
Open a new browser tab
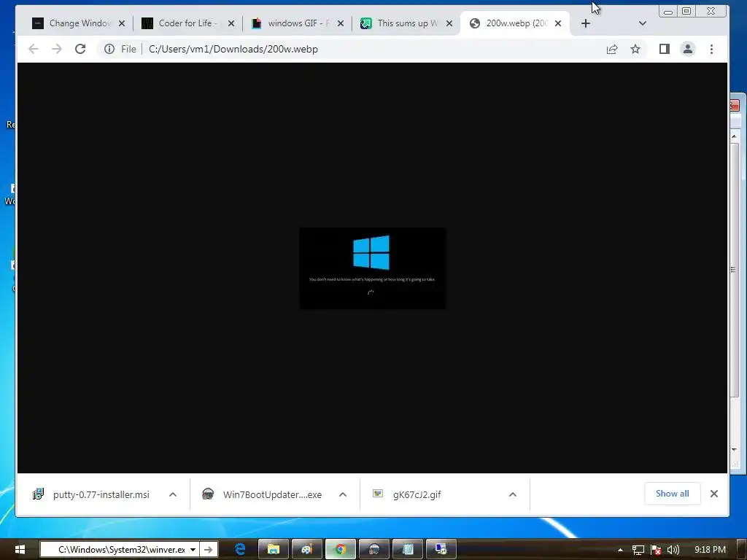(x=586, y=23)
